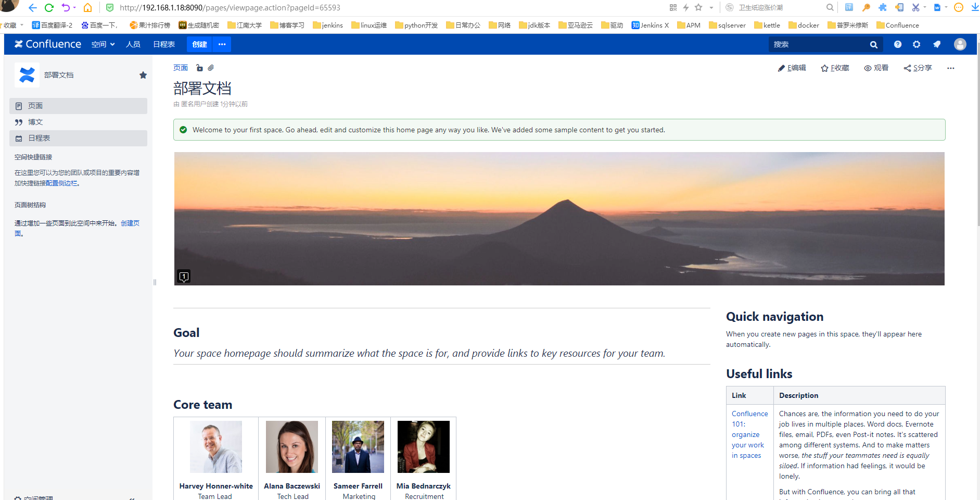Open the password key extension icon
The height and width of the screenshot is (500, 980).
866,7
